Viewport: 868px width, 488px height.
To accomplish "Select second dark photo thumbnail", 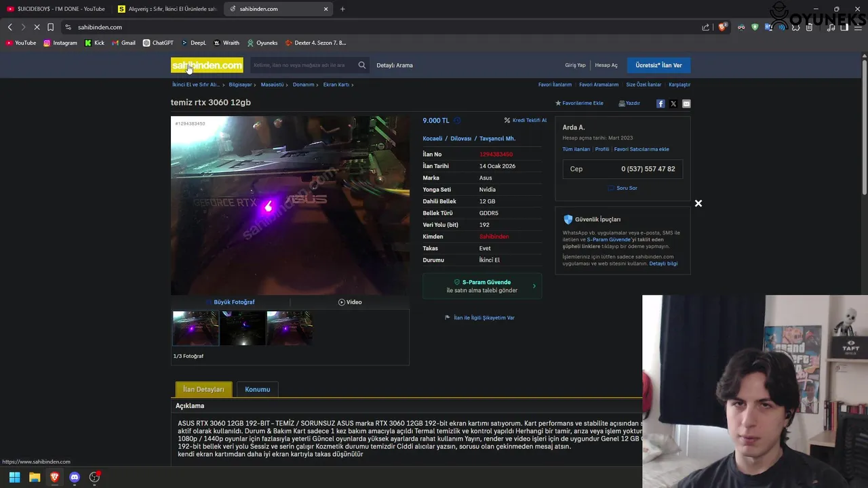I will [x=243, y=328].
